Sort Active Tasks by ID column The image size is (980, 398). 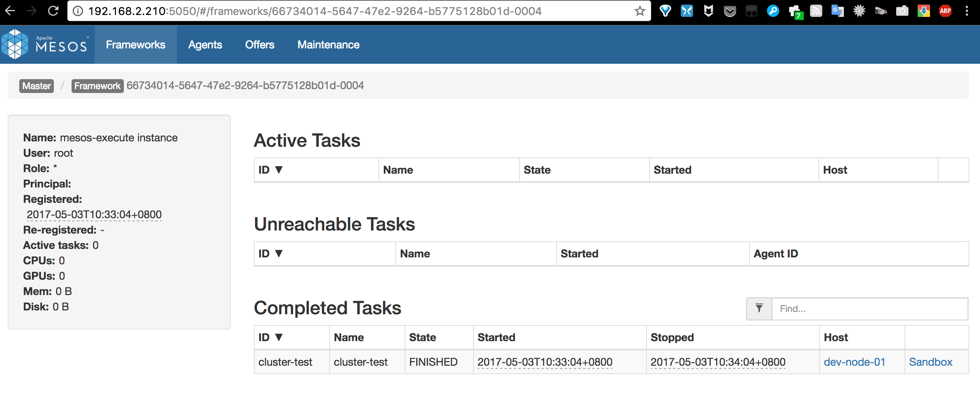pyautogui.click(x=270, y=170)
